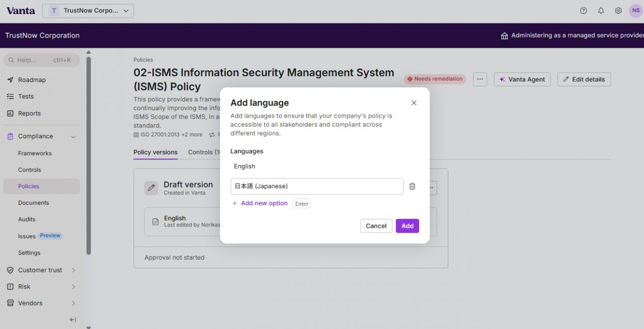The width and height of the screenshot is (644, 329).
Task: Focus the Help search field
Action: pyautogui.click(x=42, y=60)
